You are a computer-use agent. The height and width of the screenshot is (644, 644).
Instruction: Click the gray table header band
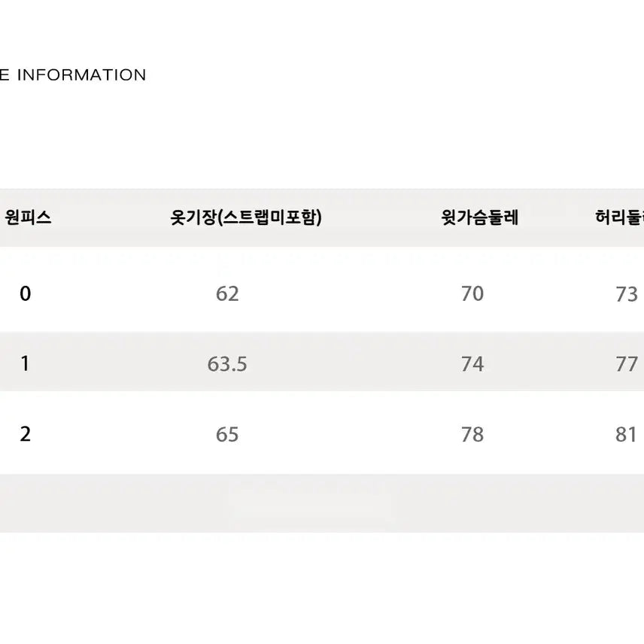pos(322,217)
